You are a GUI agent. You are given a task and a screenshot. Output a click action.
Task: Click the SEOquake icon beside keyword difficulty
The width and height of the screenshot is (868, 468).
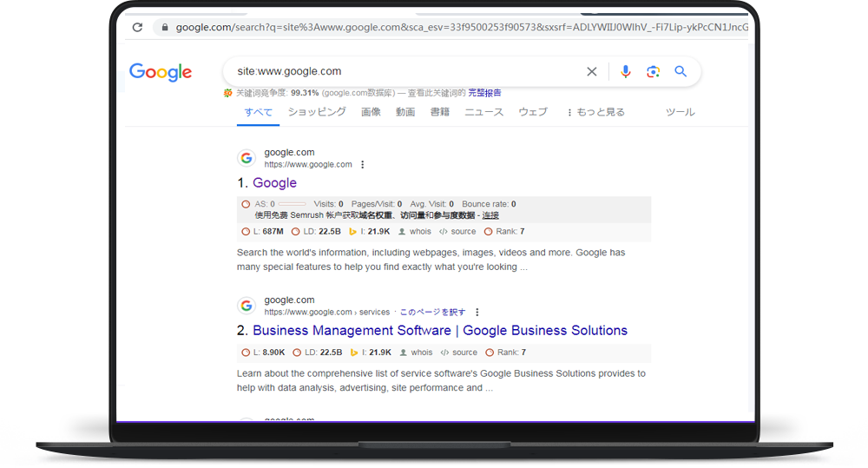(227, 93)
